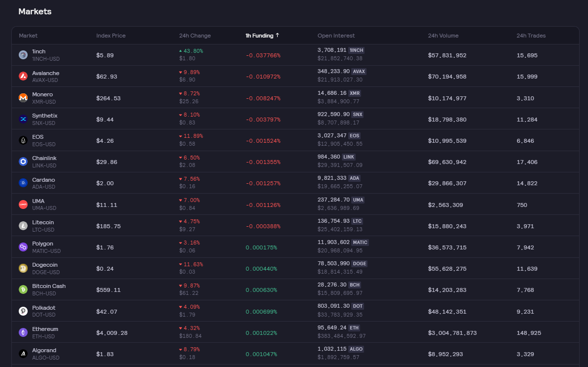Viewport: 588px width, 367px height.
Task: Sort table by 24h Change header
Action: coord(195,36)
